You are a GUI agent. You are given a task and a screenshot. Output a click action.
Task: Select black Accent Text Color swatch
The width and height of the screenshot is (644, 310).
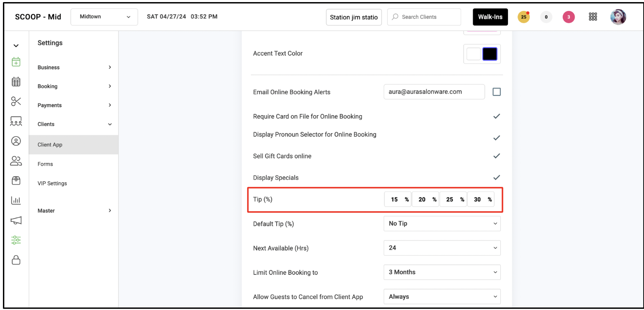coord(489,54)
